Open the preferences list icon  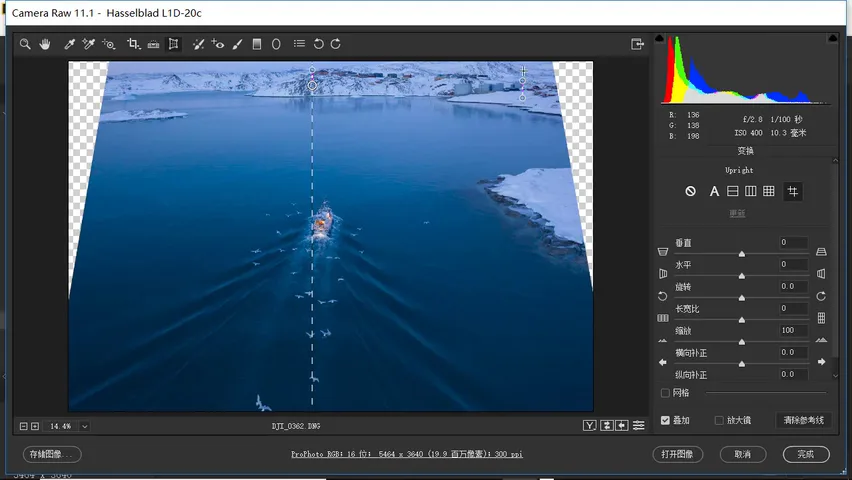299,43
